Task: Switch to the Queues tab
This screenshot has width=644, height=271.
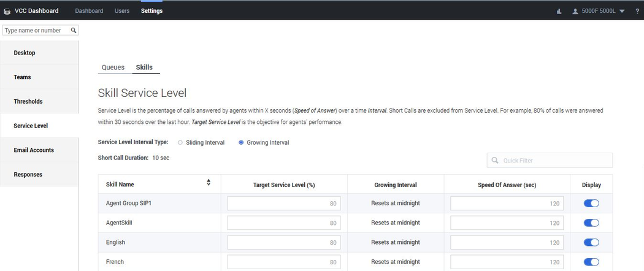Action: (113, 67)
